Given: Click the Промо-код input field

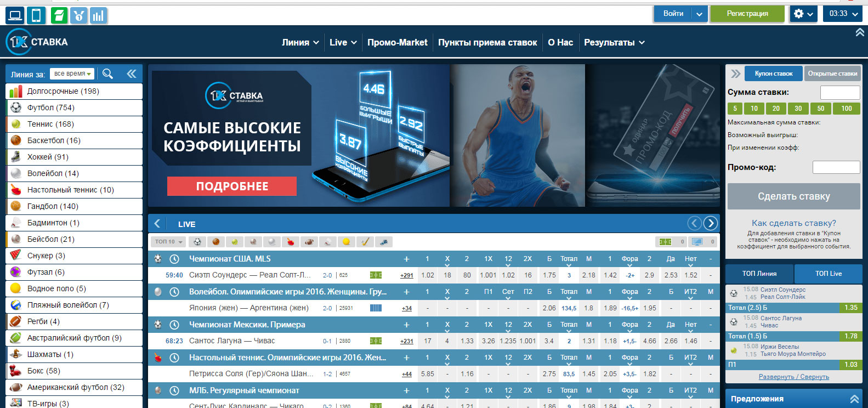Looking at the screenshot, I should coord(836,167).
